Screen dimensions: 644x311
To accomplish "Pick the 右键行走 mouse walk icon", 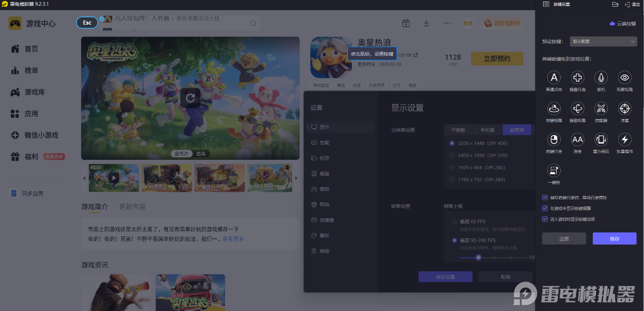I will pyautogui.click(x=554, y=140).
